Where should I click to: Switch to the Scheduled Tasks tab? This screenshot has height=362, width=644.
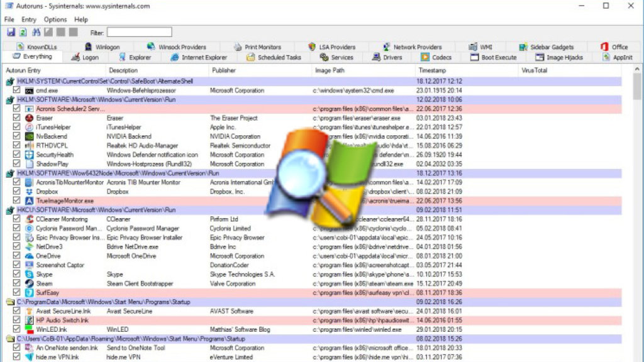tap(274, 57)
